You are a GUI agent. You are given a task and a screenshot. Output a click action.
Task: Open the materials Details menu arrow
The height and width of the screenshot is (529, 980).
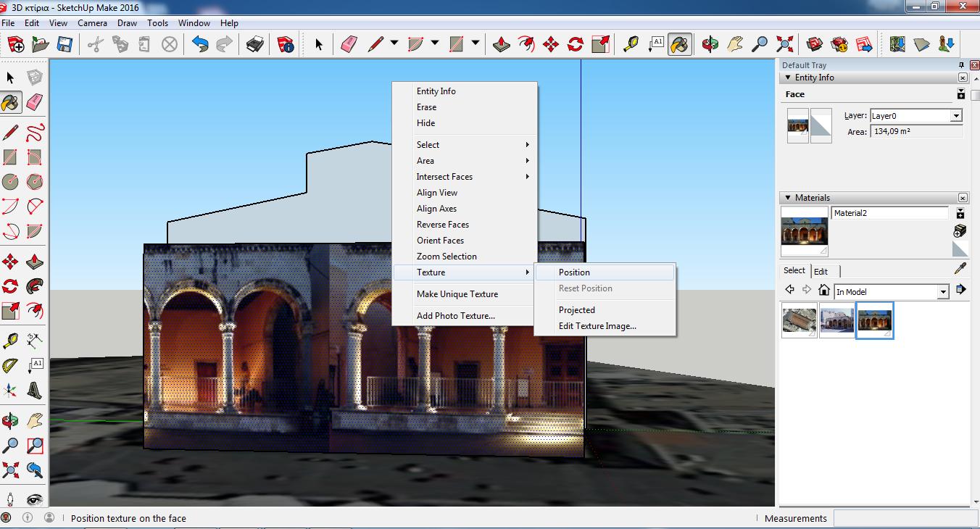pos(961,290)
